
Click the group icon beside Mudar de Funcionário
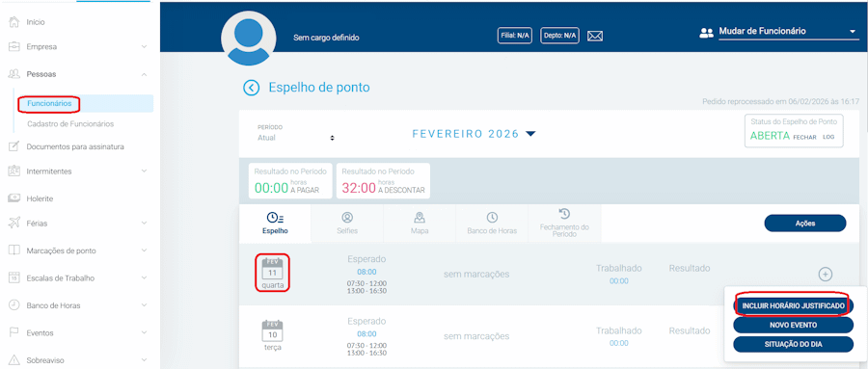(706, 33)
